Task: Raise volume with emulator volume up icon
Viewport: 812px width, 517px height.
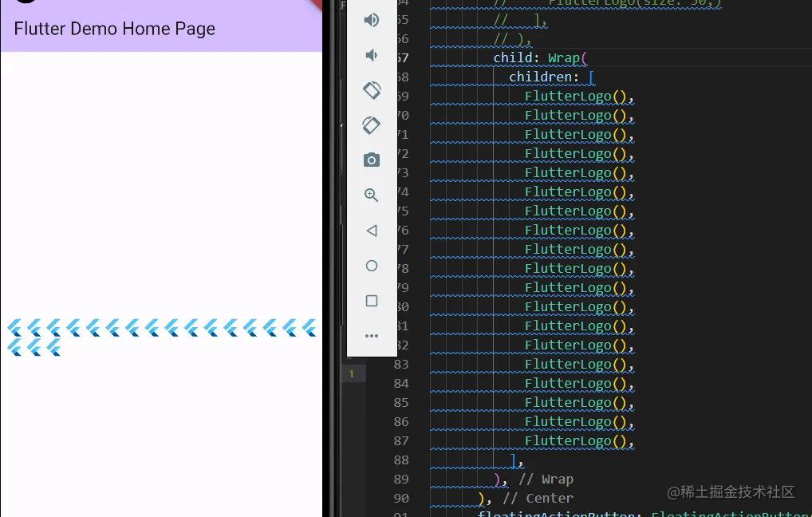Action: point(372,20)
